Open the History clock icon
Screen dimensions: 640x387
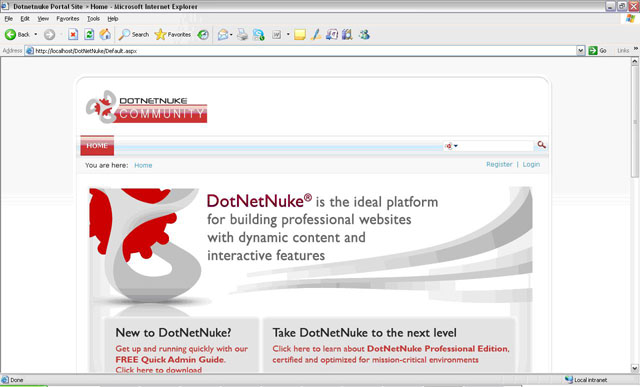pyautogui.click(x=203, y=35)
